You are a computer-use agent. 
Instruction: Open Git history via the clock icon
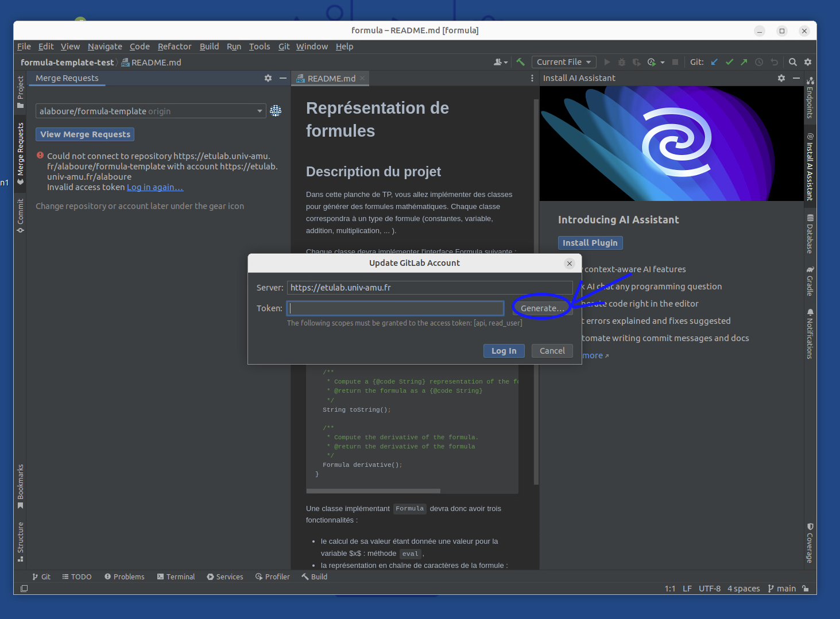(x=759, y=62)
